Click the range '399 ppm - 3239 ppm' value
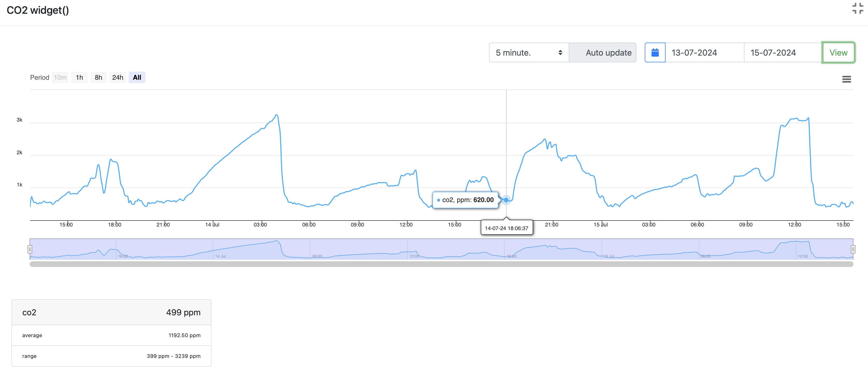Viewport: 868px width, 374px height. point(174,356)
